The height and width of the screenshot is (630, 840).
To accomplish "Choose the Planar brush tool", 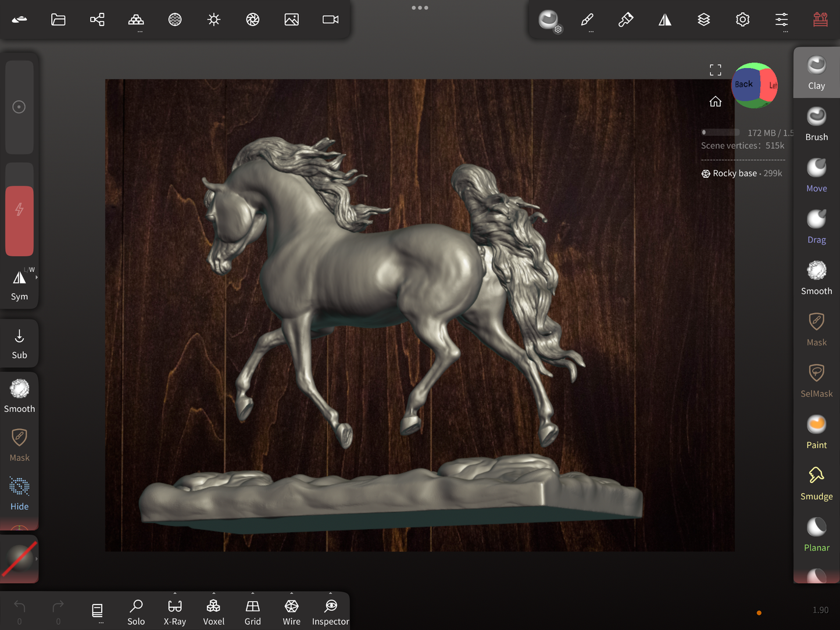I will tap(816, 534).
